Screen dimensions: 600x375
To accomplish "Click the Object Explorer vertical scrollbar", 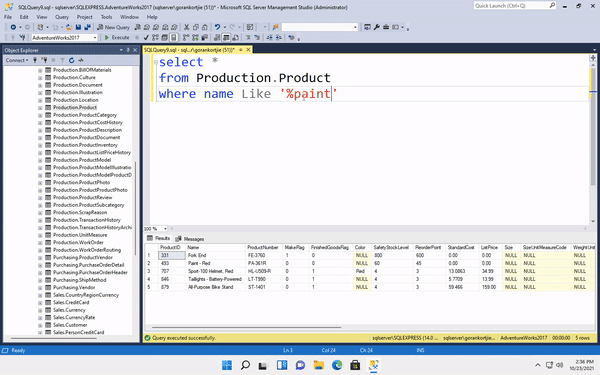I will tap(135, 209).
